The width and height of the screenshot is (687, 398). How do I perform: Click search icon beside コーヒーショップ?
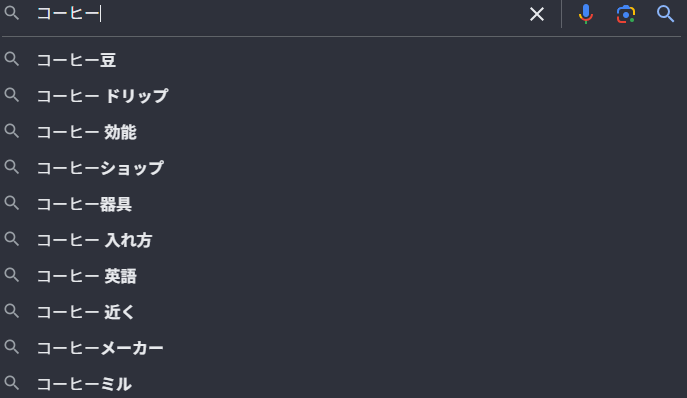point(12,167)
